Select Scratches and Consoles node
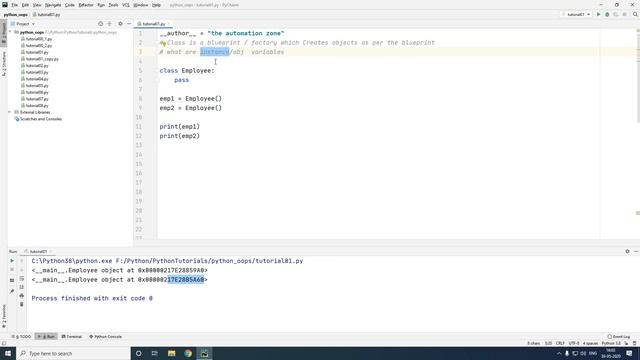Screen dimensions: 640x360 pos(38,119)
